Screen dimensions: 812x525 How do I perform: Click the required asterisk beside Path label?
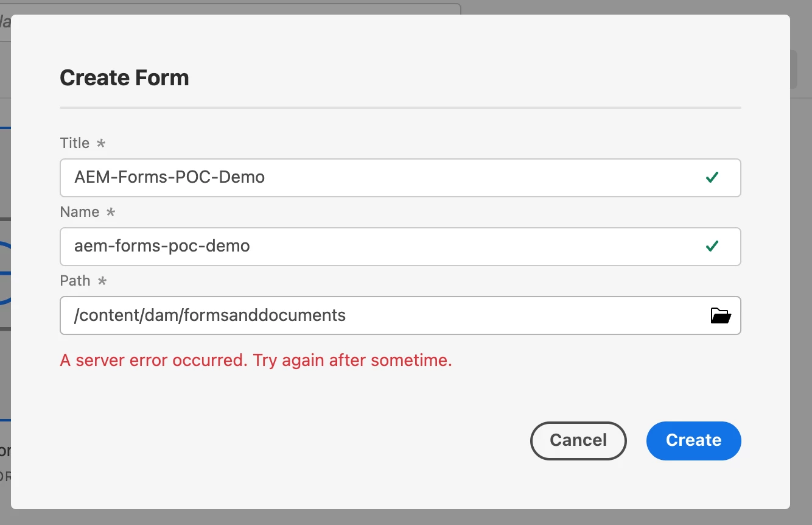click(x=102, y=281)
